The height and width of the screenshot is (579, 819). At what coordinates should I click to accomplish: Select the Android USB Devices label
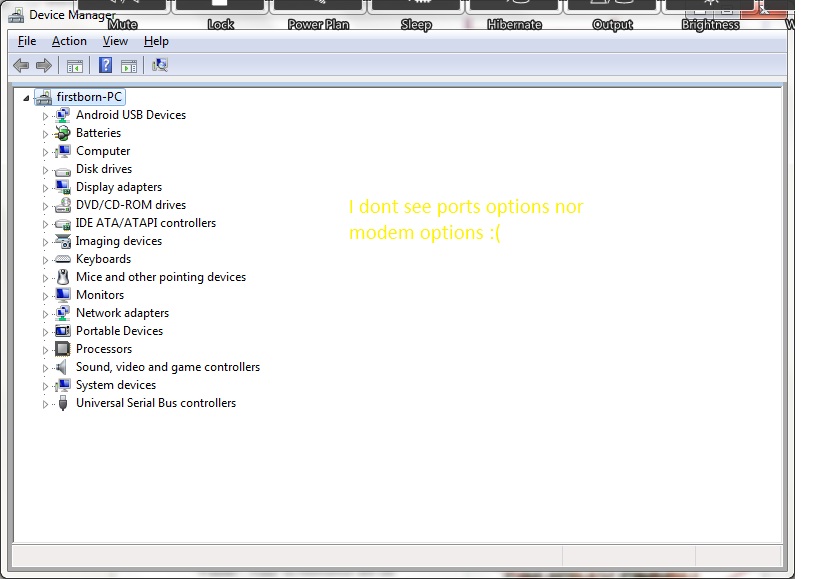pos(131,115)
